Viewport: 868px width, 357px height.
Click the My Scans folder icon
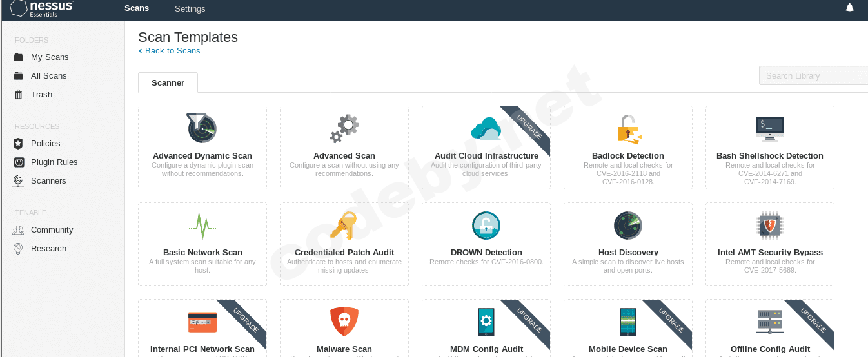pyautogui.click(x=19, y=57)
